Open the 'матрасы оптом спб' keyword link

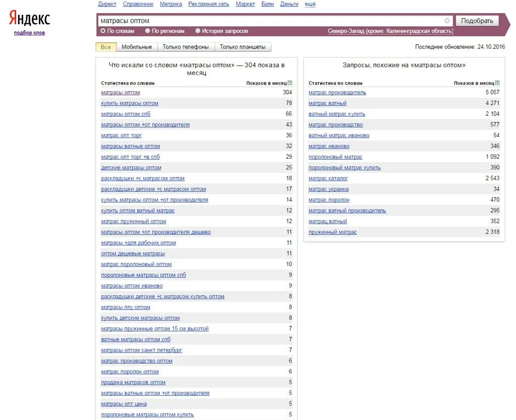125,114
